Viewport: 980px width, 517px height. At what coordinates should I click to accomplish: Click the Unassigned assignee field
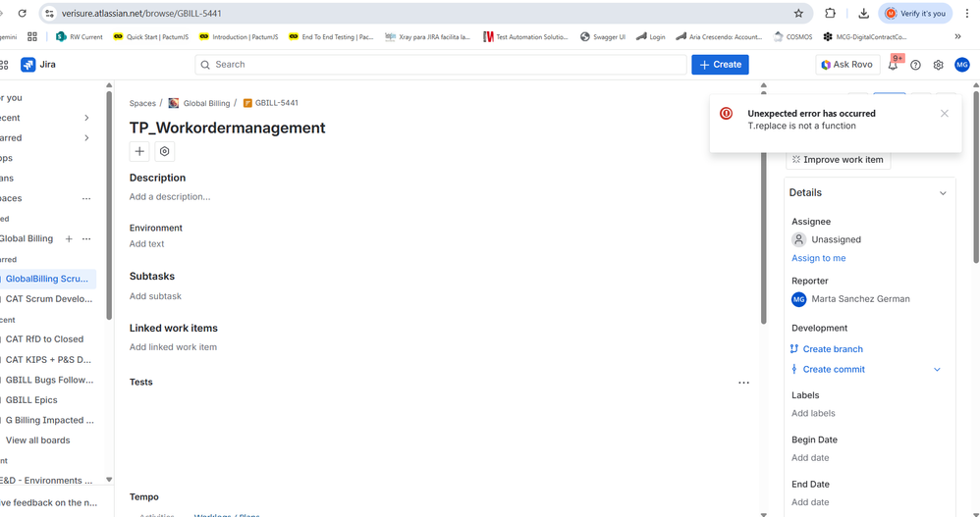coord(836,239)
